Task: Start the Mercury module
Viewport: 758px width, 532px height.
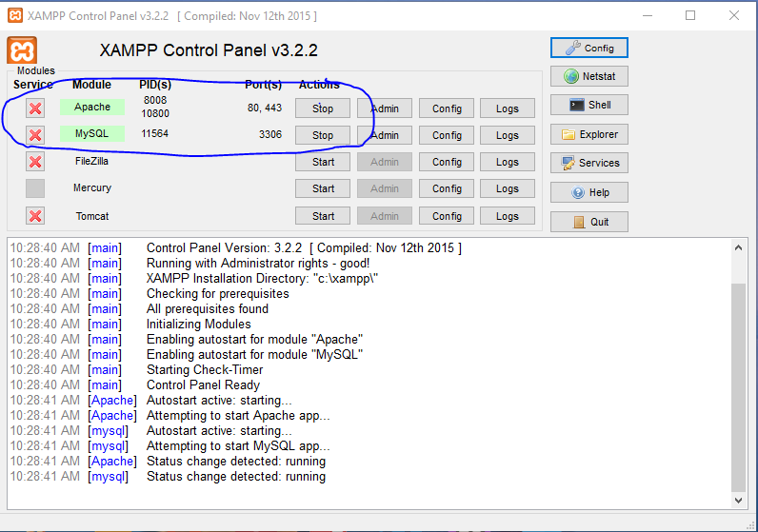Action: [x=323, y=188]
